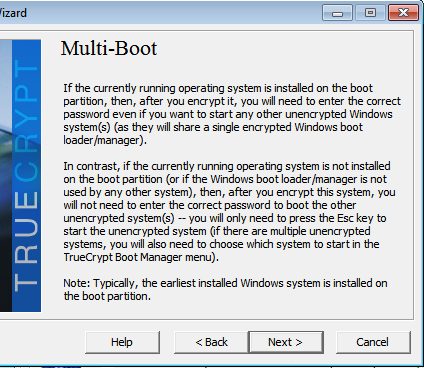Minimize the wizard window
This screenshot has height=368, width=424.
(337, 13)
